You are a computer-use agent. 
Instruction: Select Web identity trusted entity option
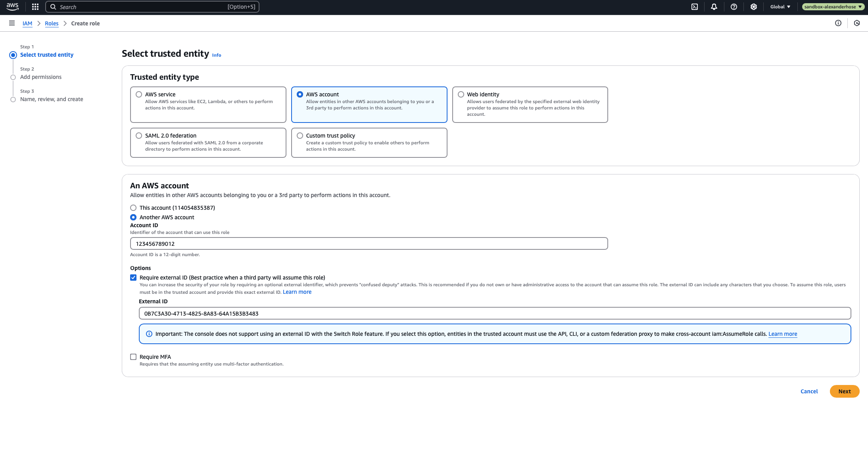(x=460, y=94)
